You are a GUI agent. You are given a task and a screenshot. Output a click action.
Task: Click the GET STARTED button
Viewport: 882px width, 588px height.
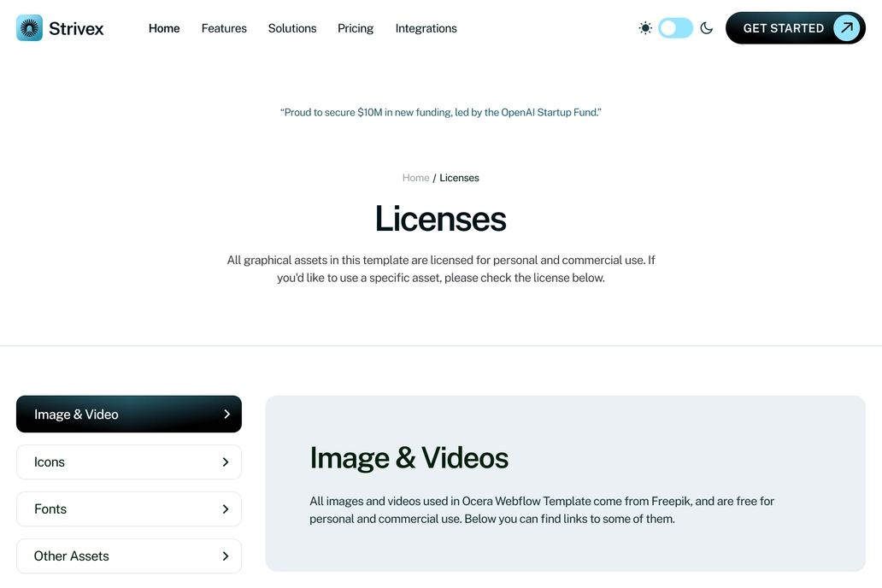tap(796, 28)
